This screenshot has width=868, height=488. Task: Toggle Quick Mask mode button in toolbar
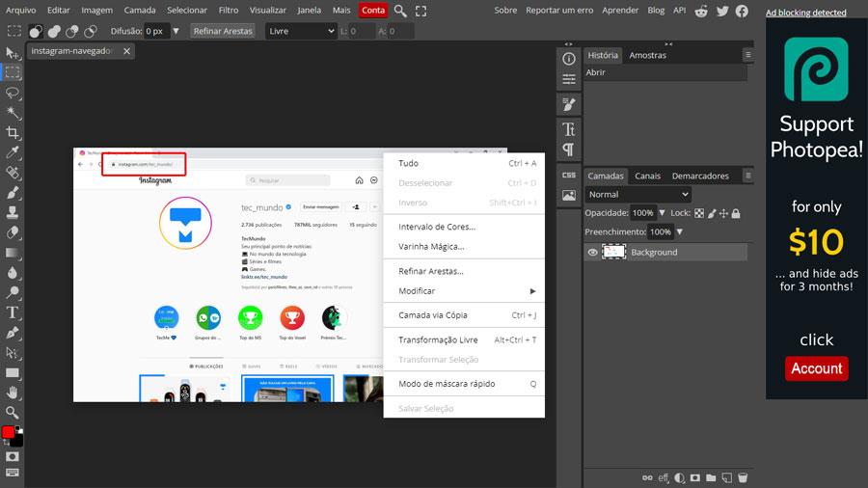pos(12,456)
